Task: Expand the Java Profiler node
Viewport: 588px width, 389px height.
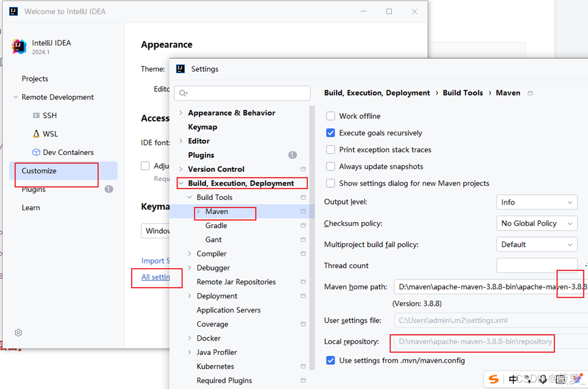Action: click(x=190, y=352)
